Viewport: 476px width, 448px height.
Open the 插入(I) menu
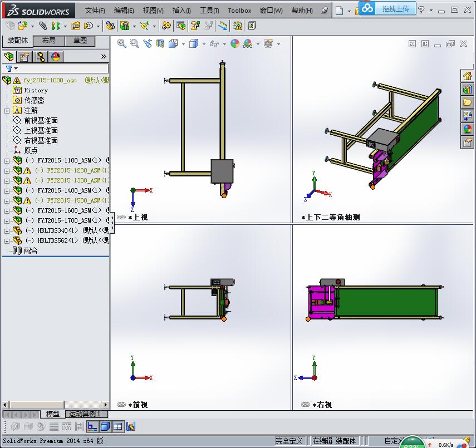pyautogui.click(x=180, y=11)
